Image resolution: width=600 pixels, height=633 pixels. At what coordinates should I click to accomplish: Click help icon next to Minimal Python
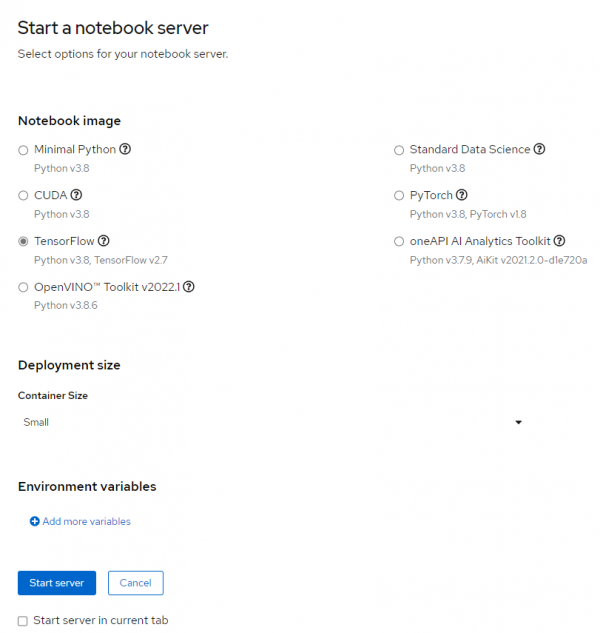pyautogui.click(x=126, y=149)
